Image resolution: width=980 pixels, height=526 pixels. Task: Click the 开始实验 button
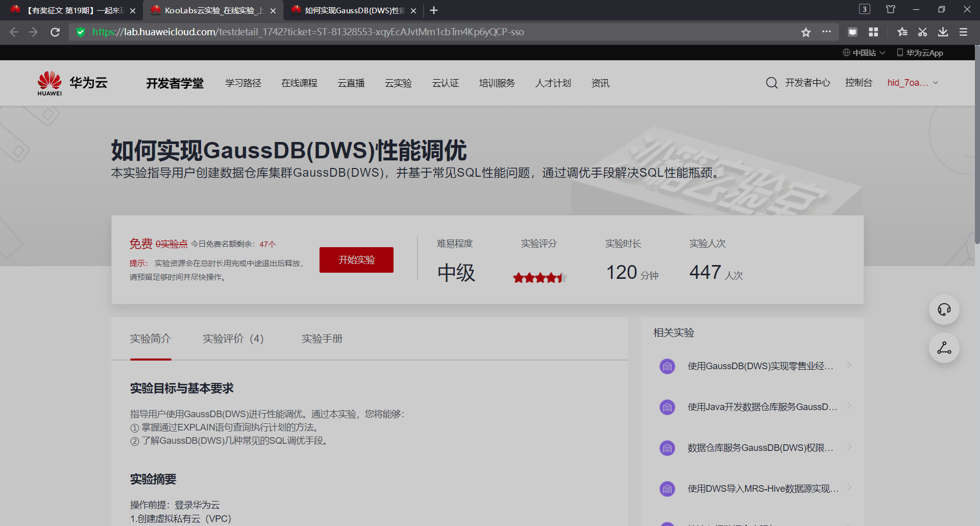[x=356, y=260]
